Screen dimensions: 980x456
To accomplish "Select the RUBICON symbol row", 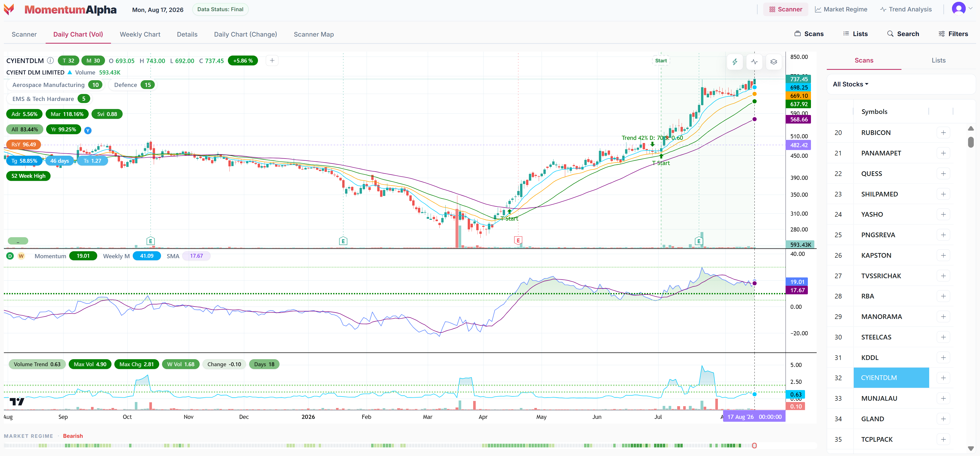I will point(890,133).
